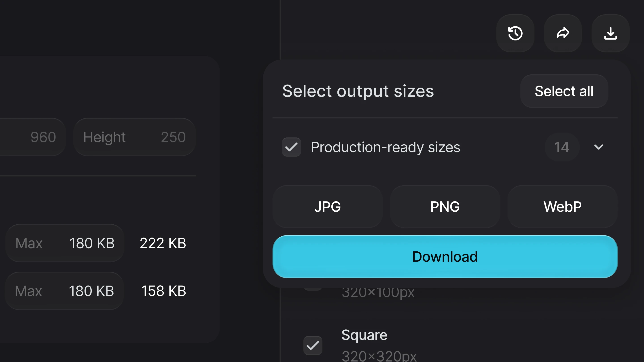Edit the Max 180 KB field beside 158 KB
Screen dimensions: 644x362
[x=64, y=291]
